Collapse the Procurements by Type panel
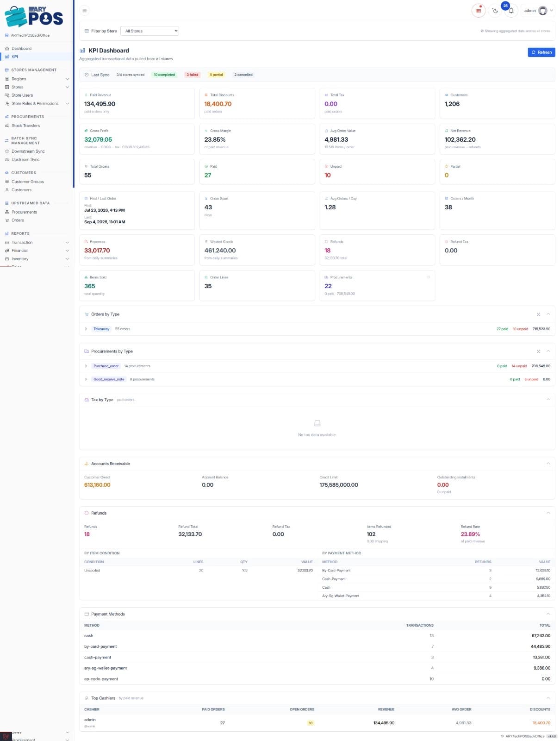Screen dimensions: 560x741 [x=548, y=351]
